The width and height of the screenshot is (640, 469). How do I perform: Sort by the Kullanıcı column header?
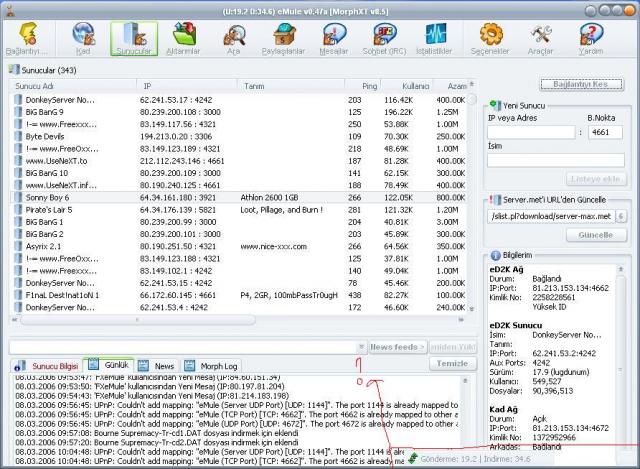(406, 86)
